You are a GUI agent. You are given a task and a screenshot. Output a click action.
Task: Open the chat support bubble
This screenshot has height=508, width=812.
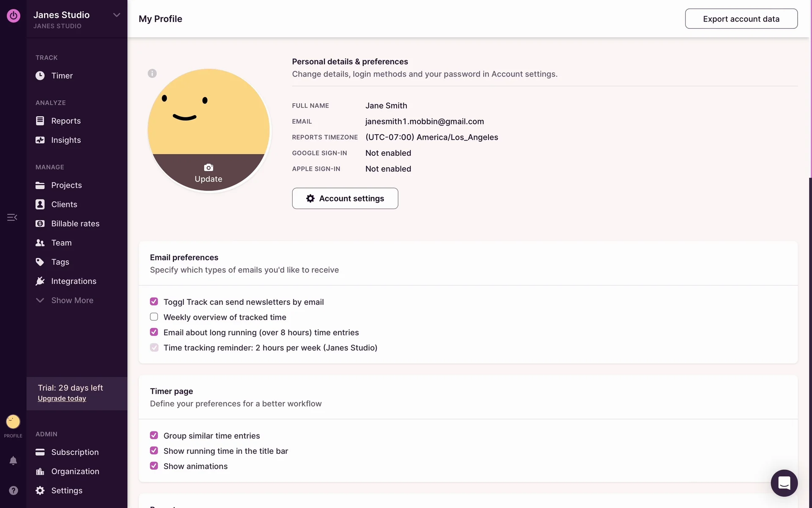(x=784, y=483)
